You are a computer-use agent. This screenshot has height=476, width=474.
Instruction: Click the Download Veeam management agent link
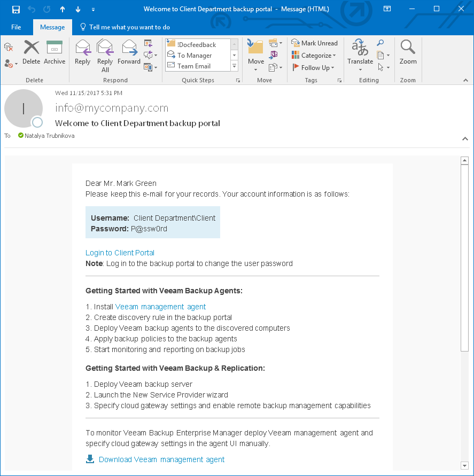click(161, 459)
